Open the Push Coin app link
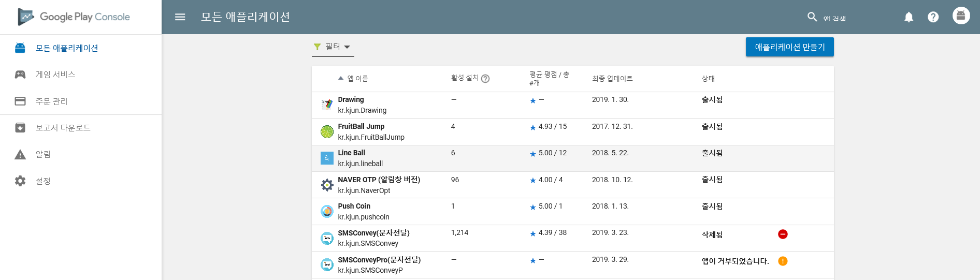Image resolution: width=980 pixels, height=280 pixels. pyautogui.click(x=354, y=206)
